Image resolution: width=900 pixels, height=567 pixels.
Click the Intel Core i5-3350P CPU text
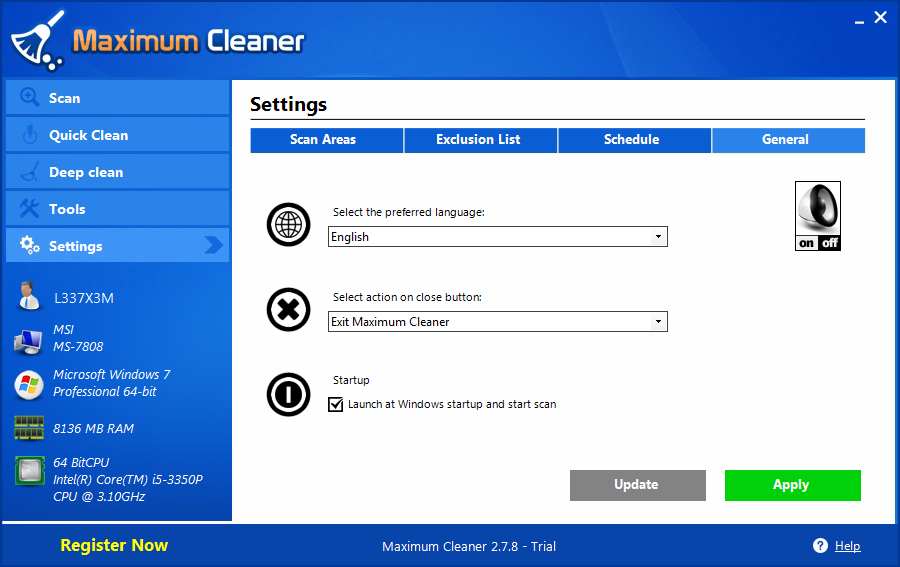point(128,479)
